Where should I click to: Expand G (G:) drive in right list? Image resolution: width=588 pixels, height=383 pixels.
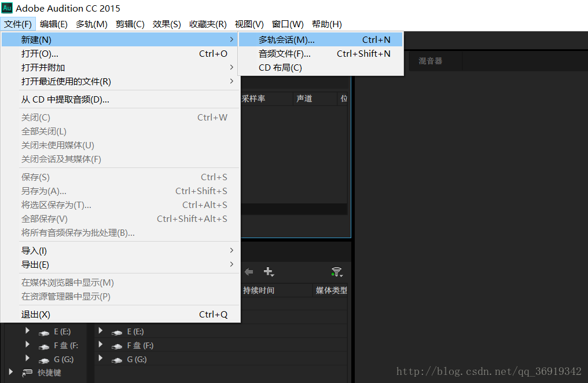click(101, 358)
